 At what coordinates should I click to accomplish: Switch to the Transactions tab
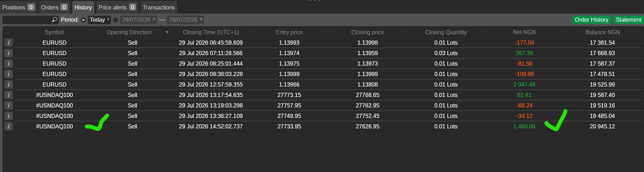coord(159,7)
